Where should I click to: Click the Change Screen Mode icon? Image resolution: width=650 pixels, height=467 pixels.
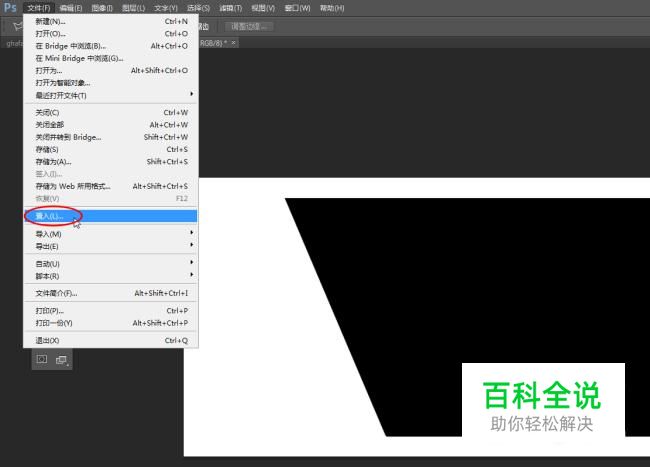[62, 360]
